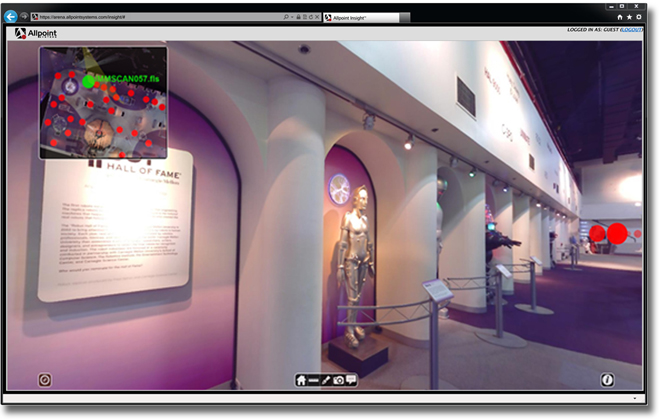This screenshot has width=659, height=419.
Task: Select the measure line tool in bottom toolbar
Action: click(x=314, y=380)
